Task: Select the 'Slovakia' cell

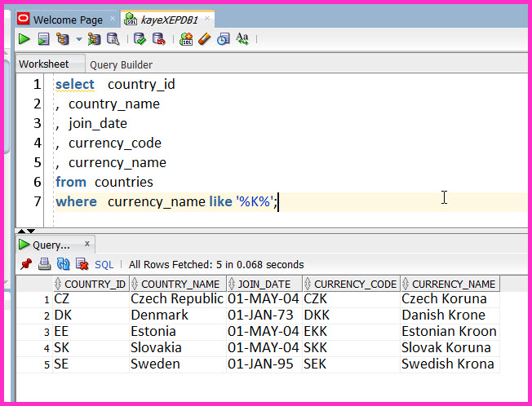Action: 177,348
